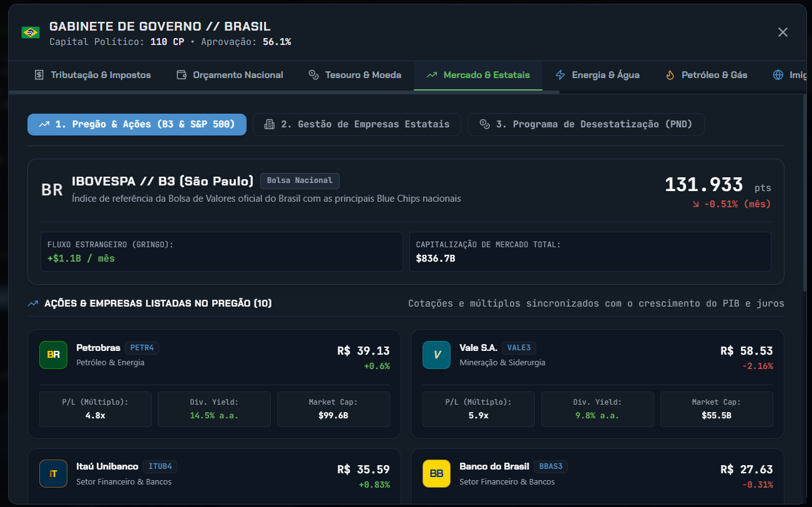Click the Fluxo Estrangeiro +$1.1B box
812x507 pixels.
[x=222, y=252]
